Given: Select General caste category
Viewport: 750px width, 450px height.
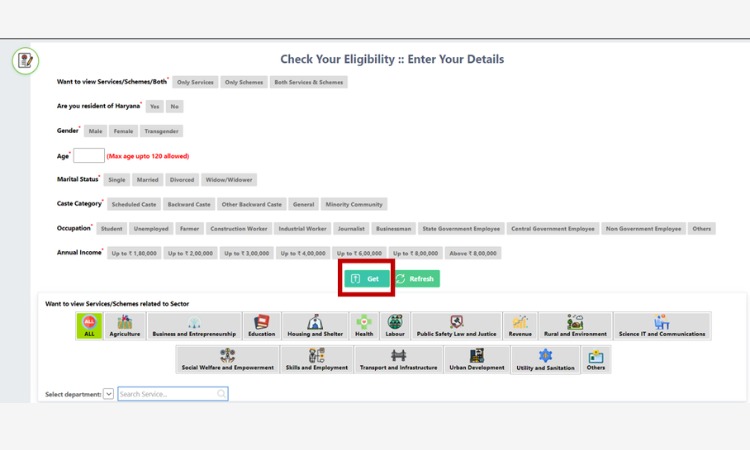Looking at the screenshot, I should (x=304, y=204).
